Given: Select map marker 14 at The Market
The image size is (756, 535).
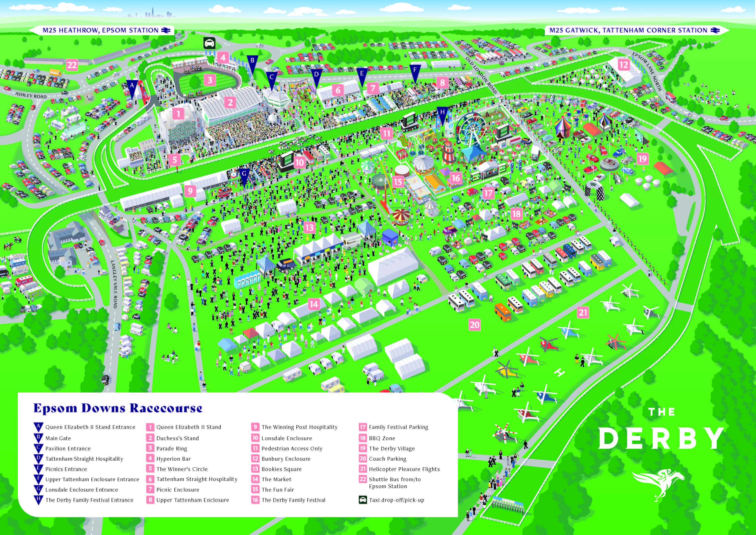Looking at the screenshot, I should (x=314, y=304).
